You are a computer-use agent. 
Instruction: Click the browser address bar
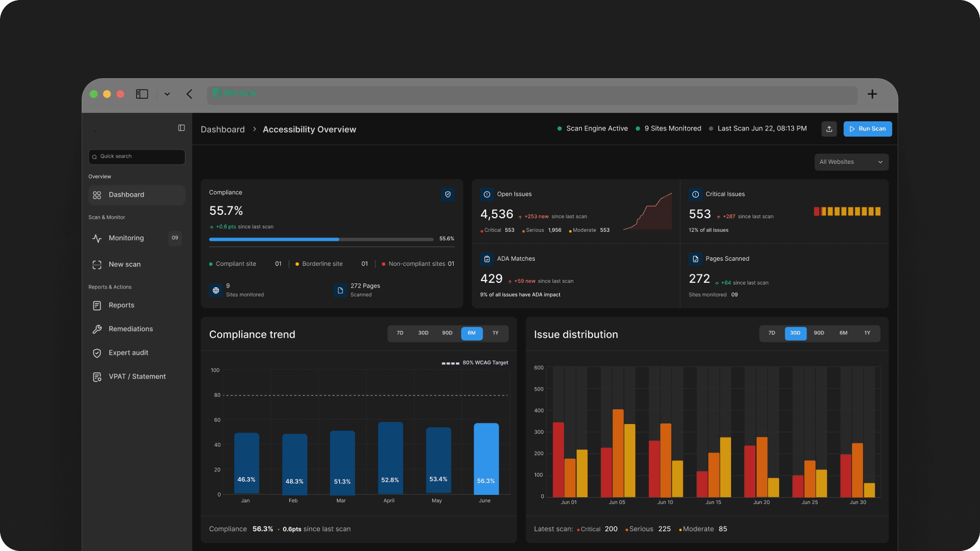tap(532, 95)
